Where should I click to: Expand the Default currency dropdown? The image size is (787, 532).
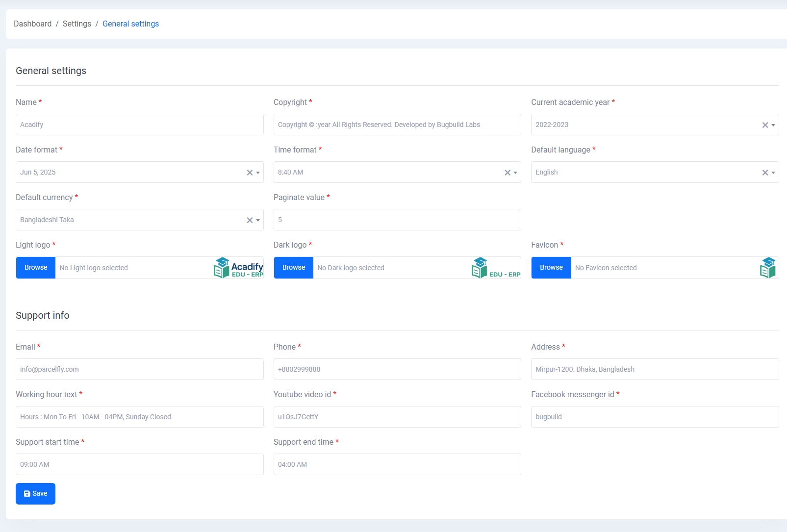257,220
